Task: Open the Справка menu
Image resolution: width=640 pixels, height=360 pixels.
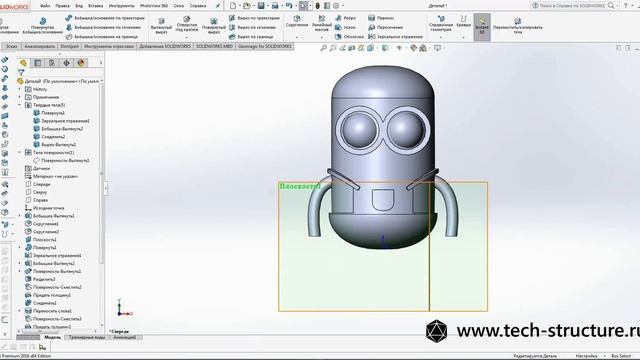Action: tap(198, 6)
